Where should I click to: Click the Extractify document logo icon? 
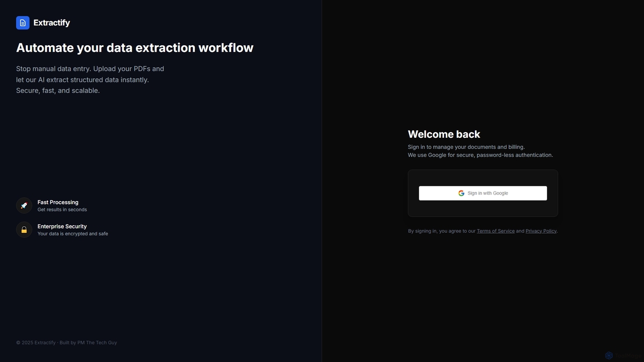pyautogui.click(x=23, y=23)
